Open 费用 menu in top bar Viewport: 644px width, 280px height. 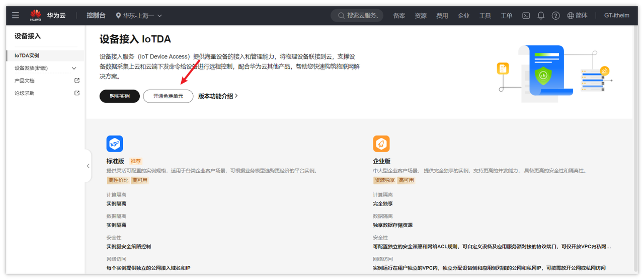[442, 16]
